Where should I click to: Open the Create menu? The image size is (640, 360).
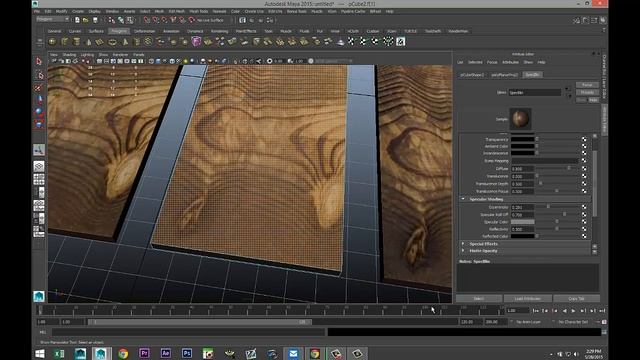78,11
